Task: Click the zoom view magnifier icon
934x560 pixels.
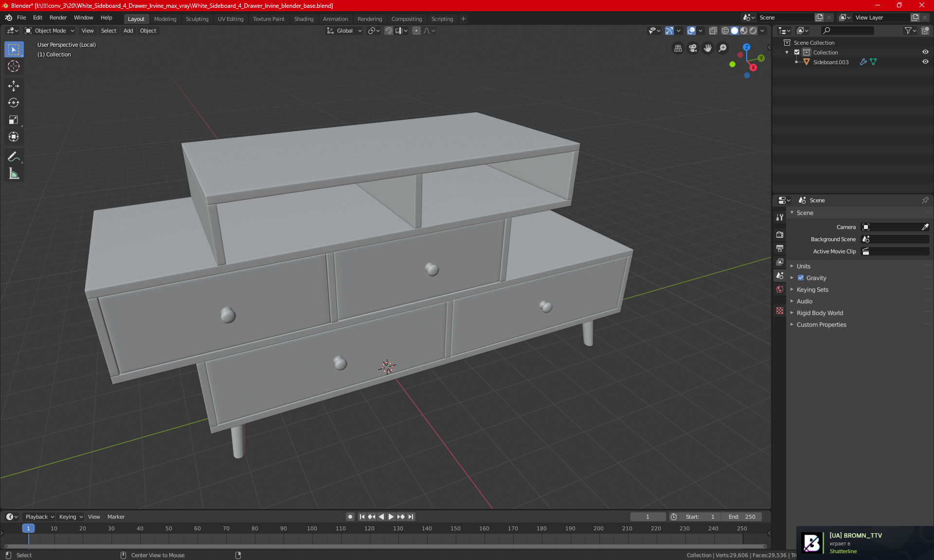Action: (x=723, y=48)
